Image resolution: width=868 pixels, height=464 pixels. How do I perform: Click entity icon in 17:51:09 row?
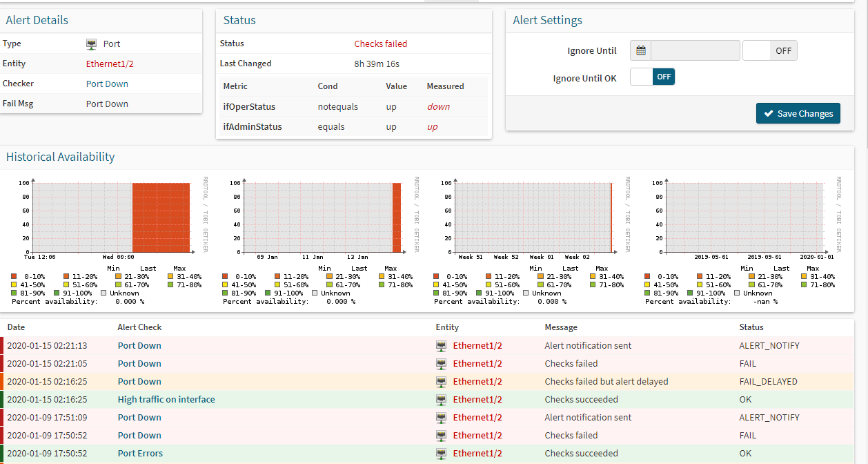tap(442, 418)
